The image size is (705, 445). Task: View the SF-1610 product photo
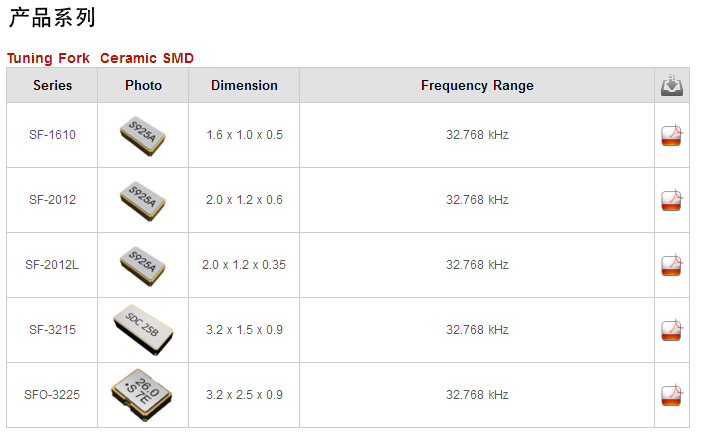point(143,136)
